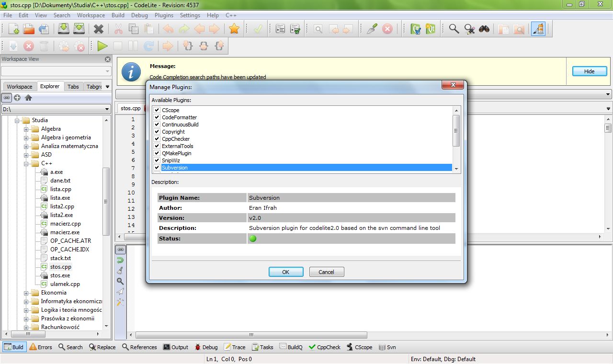
Task: Click the highlight matching words brush icon
Action: coord(539,29)
